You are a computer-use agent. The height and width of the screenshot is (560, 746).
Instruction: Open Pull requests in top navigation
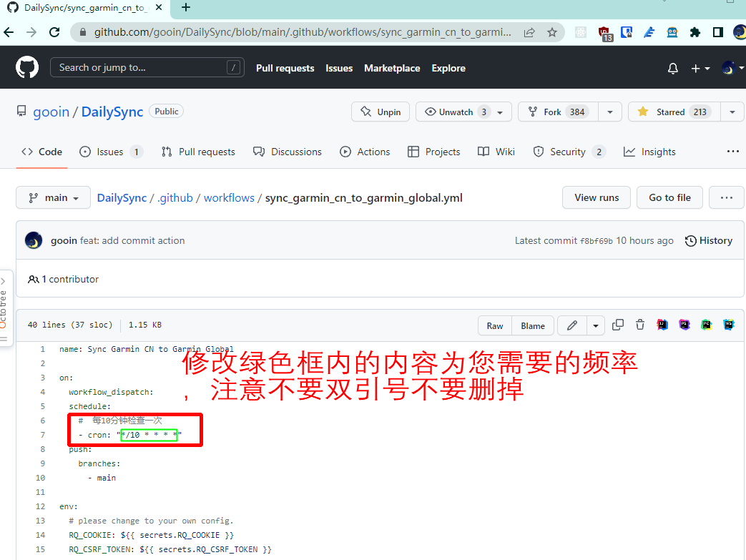(x=285, y=68)
